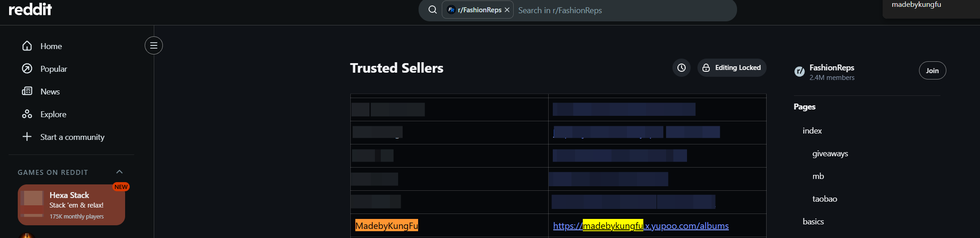The width and height of the screenshot is (980, 238).
Task: Open the Hexa Stack game card
Action: click(x=71, y=205)
